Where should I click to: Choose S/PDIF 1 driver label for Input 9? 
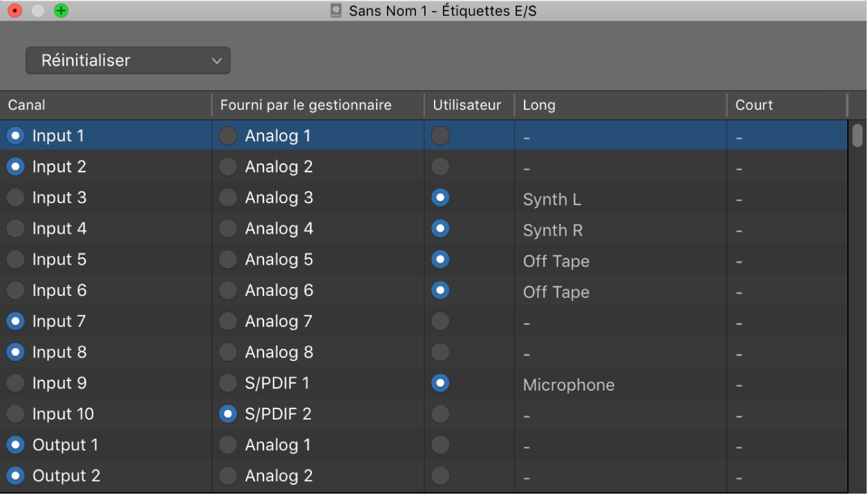point(228,383)
